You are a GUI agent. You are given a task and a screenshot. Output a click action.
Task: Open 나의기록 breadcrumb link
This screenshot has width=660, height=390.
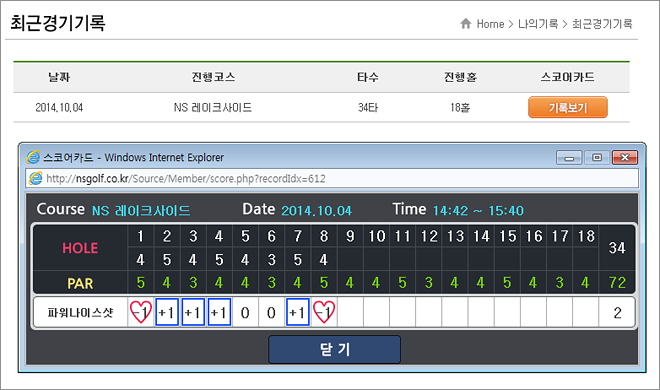[x=538, y=24]
